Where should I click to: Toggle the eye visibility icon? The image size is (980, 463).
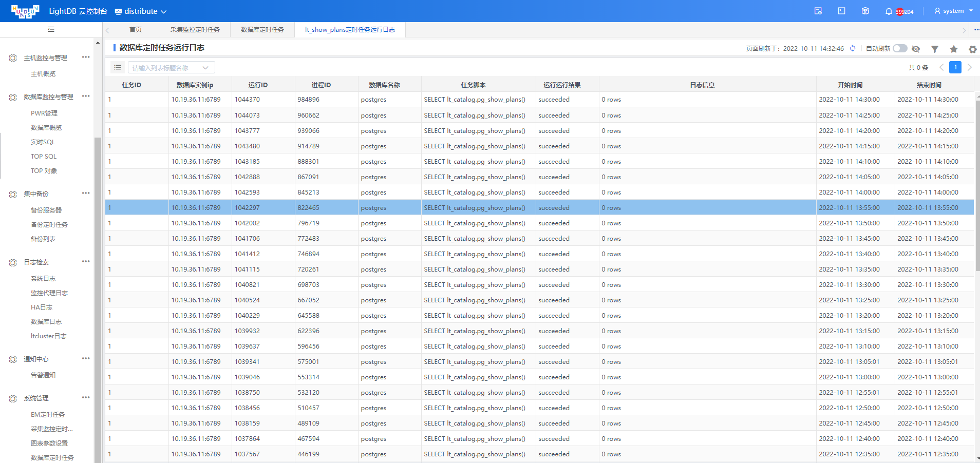pyautogui.click(x=916, y=49)
